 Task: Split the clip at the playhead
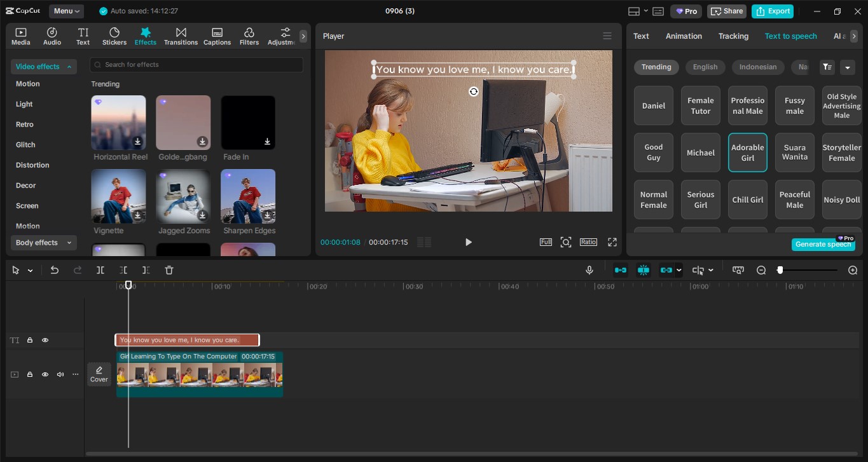coord(100,270)
